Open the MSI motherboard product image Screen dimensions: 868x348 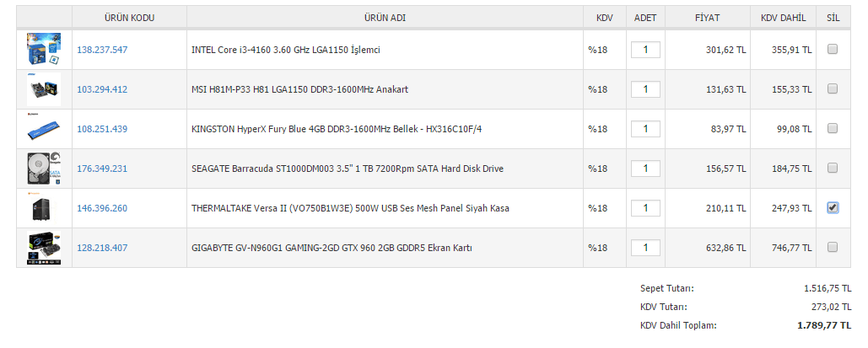pyautogui.click(x=44, y=88)
